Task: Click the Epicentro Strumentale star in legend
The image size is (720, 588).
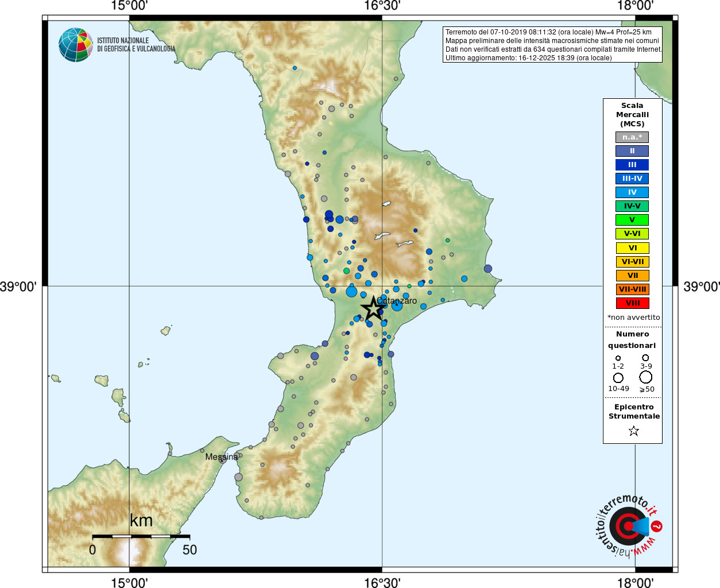Action: point(634,431)
